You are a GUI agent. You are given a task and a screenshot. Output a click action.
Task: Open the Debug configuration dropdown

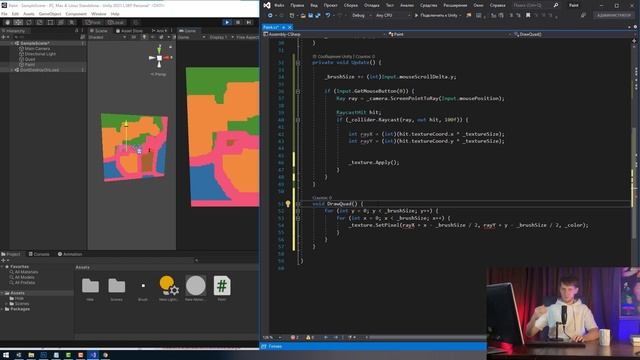(x=361, y=16)
